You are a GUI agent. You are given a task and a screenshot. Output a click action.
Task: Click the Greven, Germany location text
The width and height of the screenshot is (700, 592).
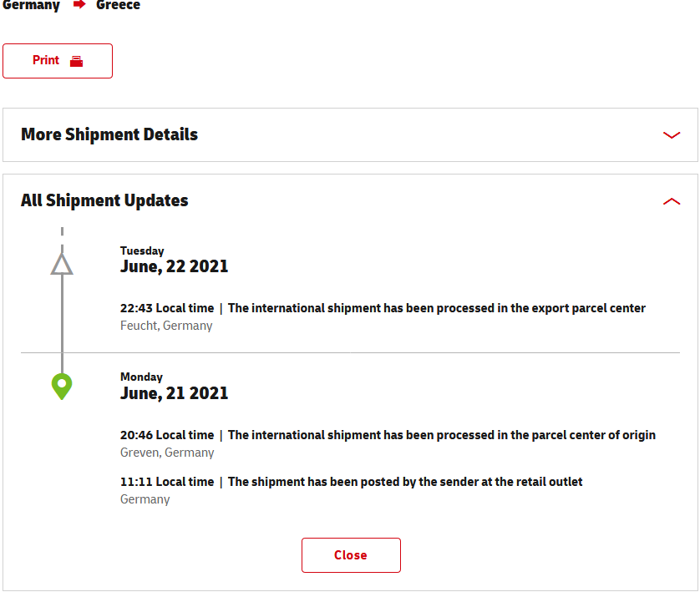tap(167, 453)
